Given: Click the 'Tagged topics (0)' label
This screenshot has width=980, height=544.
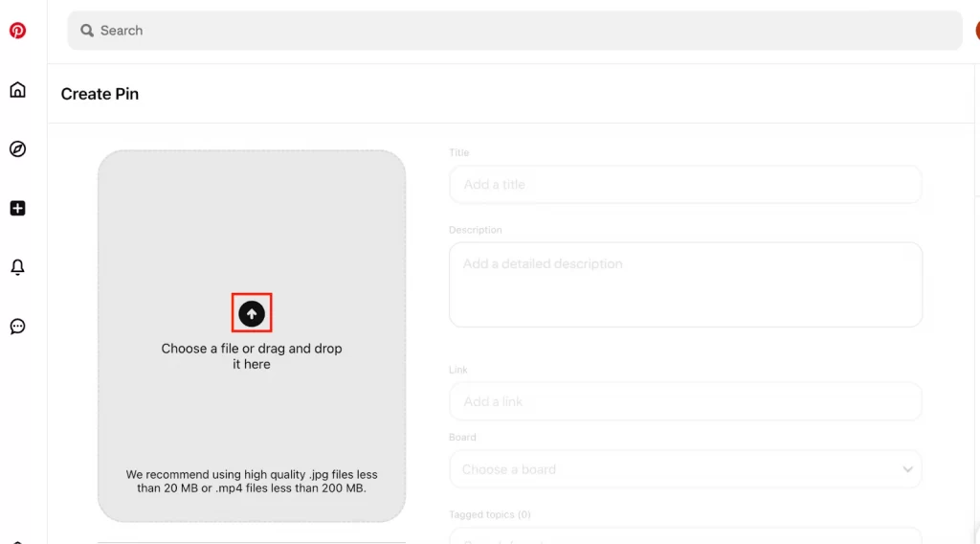Looking at the screenshot, I should tap(489, 514).
